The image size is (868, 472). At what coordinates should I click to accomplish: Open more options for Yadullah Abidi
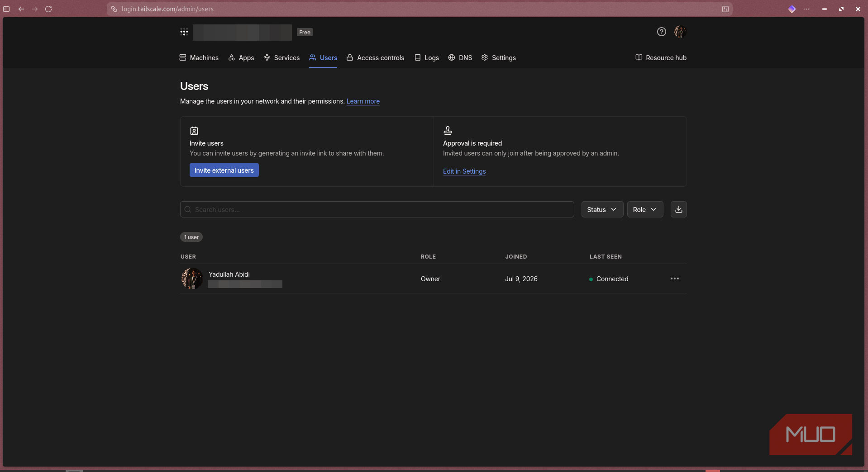(x=674, y=278)
